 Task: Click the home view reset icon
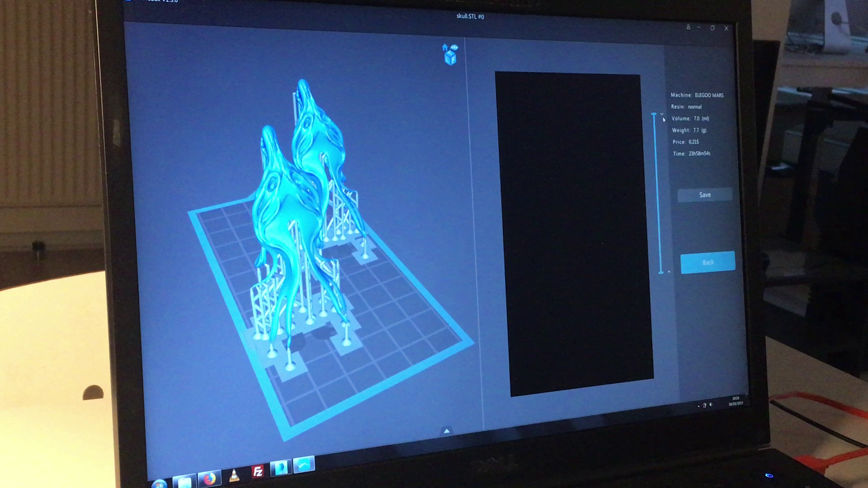point(445,47)
